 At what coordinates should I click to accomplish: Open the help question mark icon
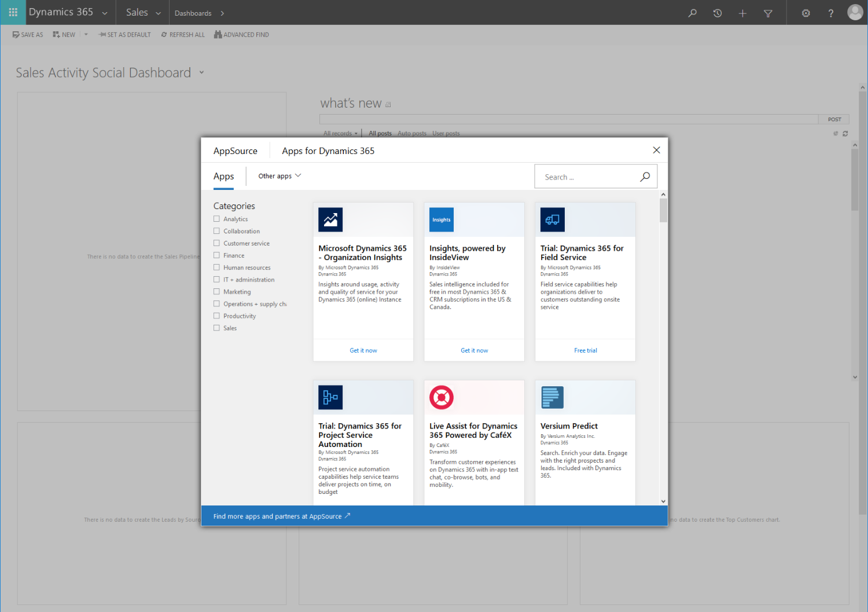pos(831,13)
